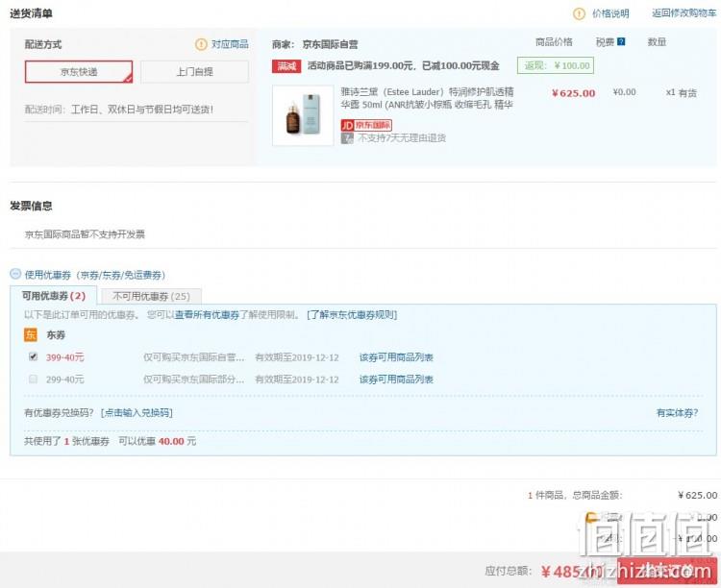Click 商家: 京东国际自营 merchant name

314,44
